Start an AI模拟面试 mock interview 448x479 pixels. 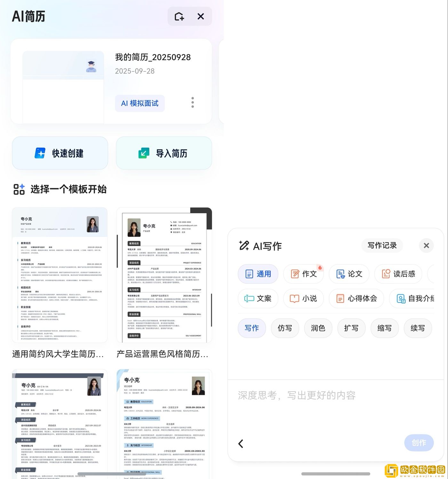(x=140, y=103)
